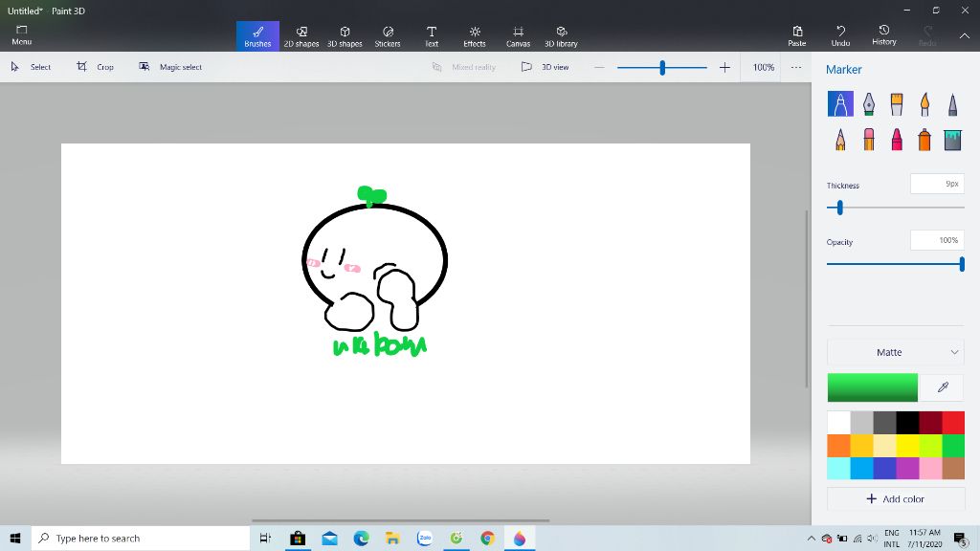Pick the brown color swatch
The width and height of the screenshot is (980, 551).
click(953, 468)
